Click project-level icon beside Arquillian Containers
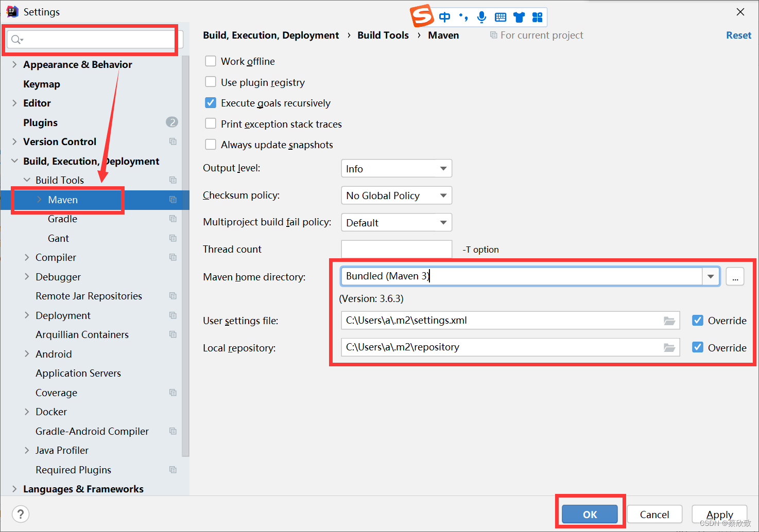Viewport: 759px width, 532px height. pos(173,334)
